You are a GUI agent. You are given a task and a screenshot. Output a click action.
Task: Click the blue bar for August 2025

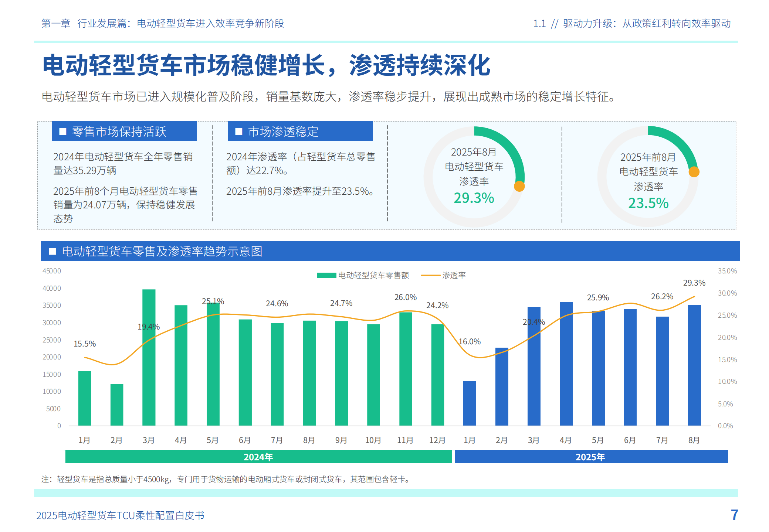pyautogui.click(x=694, y=365)
